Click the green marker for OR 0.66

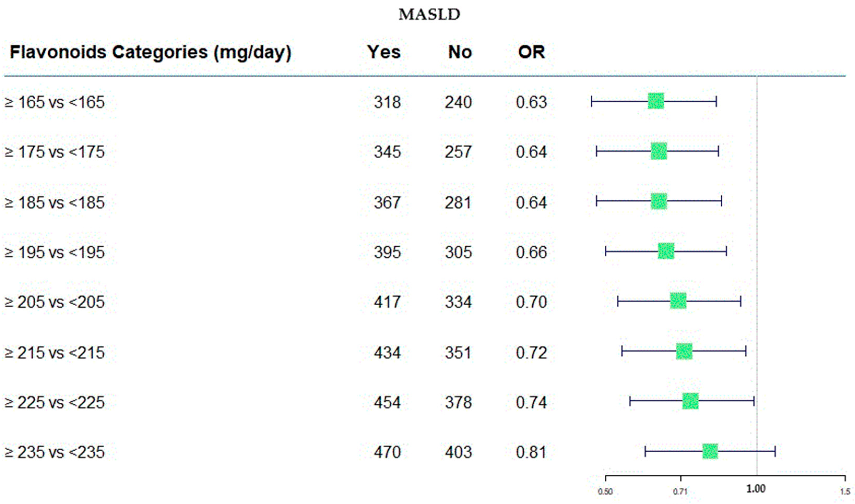(x=666, y=251)
